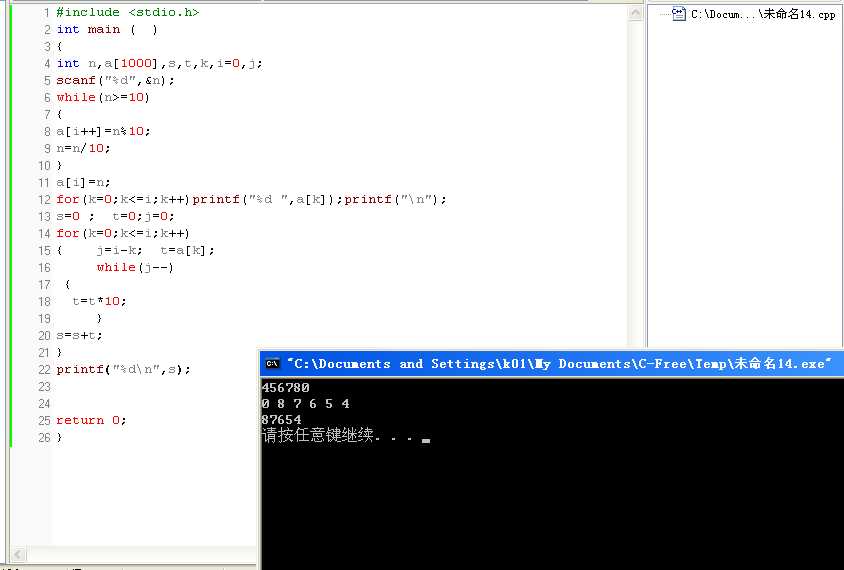This screenshot has height=570, width=844.
Task: Click the while(j--) line
Action: coord(135,267)
